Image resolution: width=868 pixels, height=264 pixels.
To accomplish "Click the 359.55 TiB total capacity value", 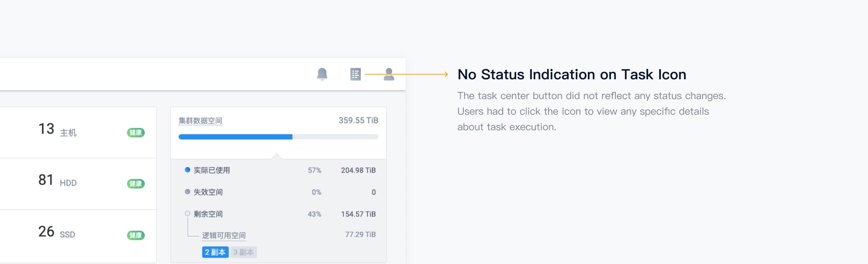I will click(x=358, y=120).
